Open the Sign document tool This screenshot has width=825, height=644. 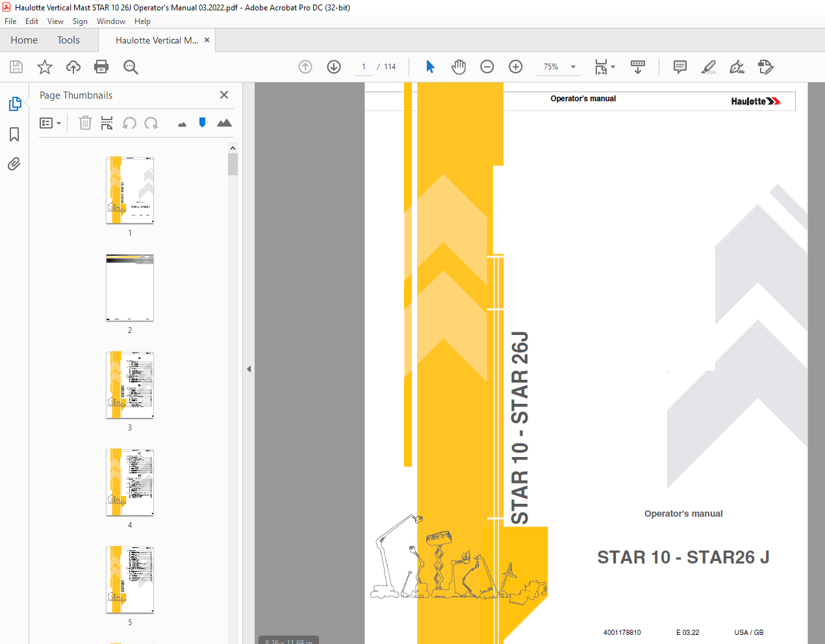point(737,67)
